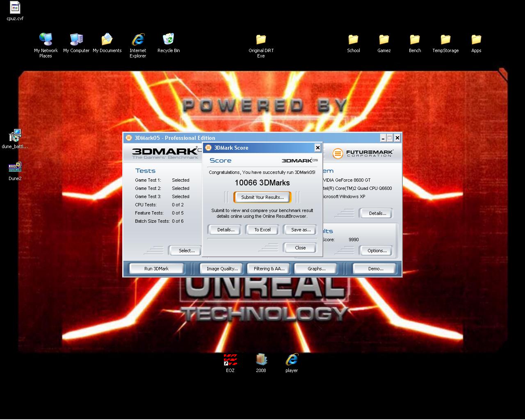
Task: Open the Gamez folder
Action: (384, 39)
